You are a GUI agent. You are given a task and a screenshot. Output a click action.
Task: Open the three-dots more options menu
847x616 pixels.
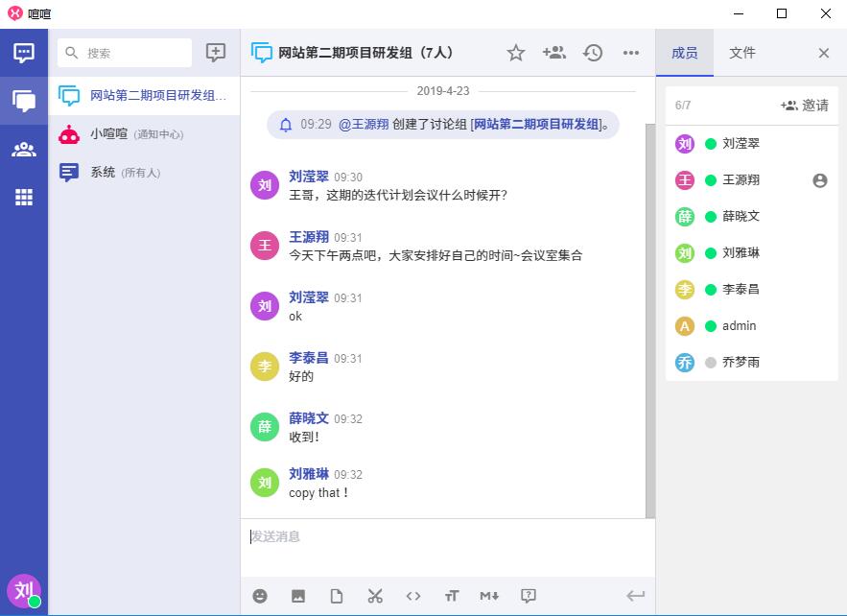coord(631,53)
